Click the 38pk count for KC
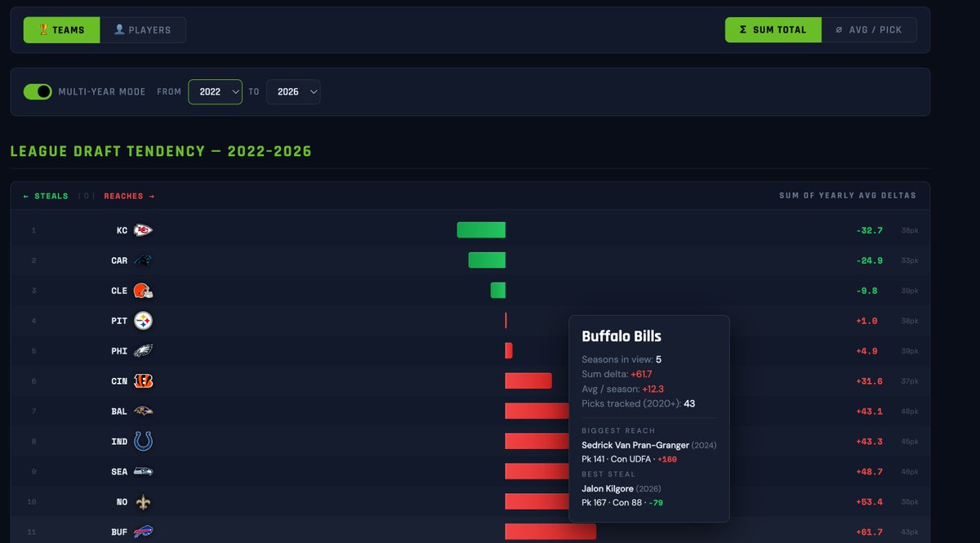The width and height of the screenshot is (980, 543). click(x=910, y=231)
